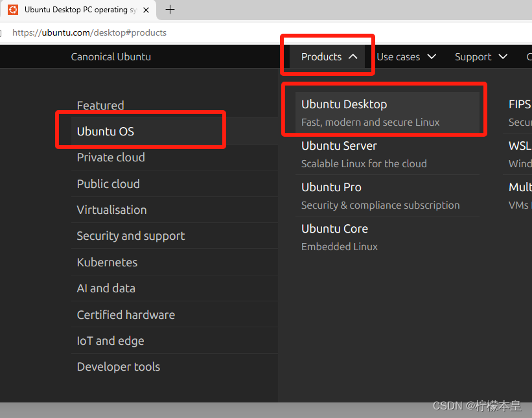Click the Canonical Ubuntu logo in the navbar
Screen dimensions: 532x418
pyautogui.click(x=110, y=56)
